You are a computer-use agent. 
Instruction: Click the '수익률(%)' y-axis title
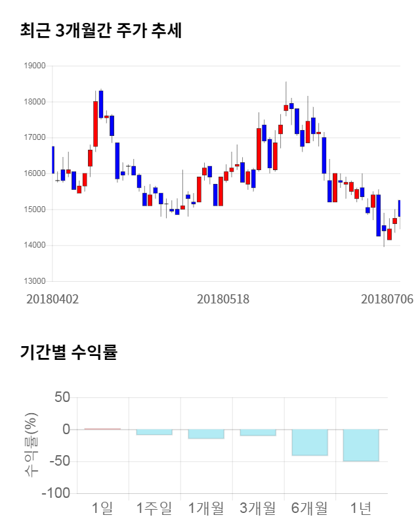click(31, 444)
